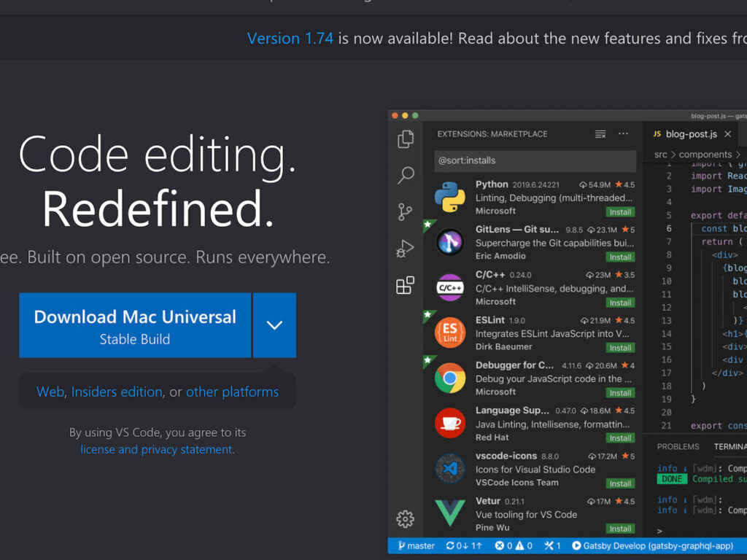The width and height of the screenshot is (747, 560).
Task: Open Extensions blocks icon in activity bar
Action: pyautogui.click(x=405, y=285)
